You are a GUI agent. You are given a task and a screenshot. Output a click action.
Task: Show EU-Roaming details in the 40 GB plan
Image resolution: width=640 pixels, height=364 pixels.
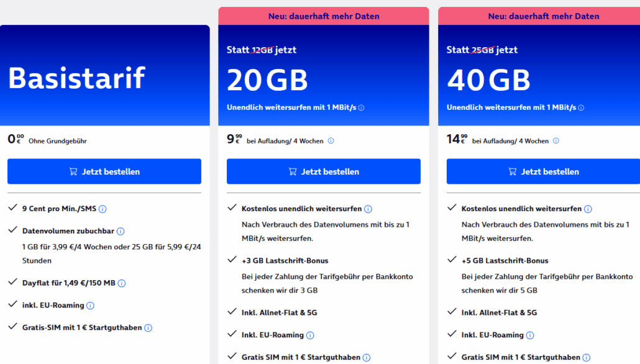click(531, 335)
